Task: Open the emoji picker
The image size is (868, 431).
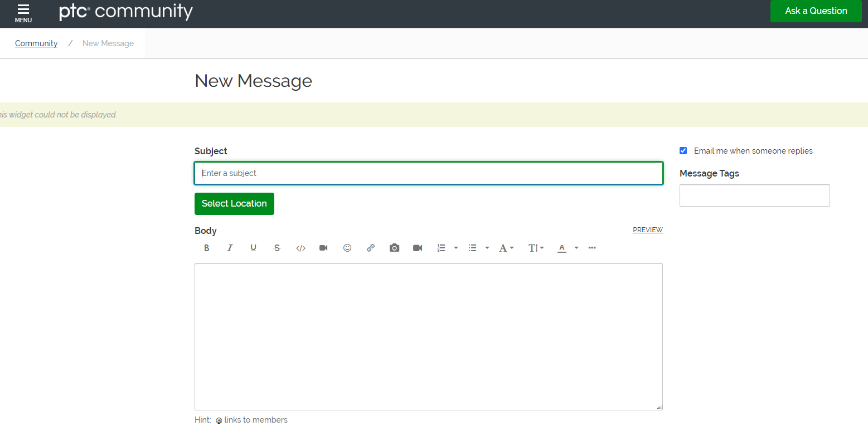Action: [x=347, y=248]
